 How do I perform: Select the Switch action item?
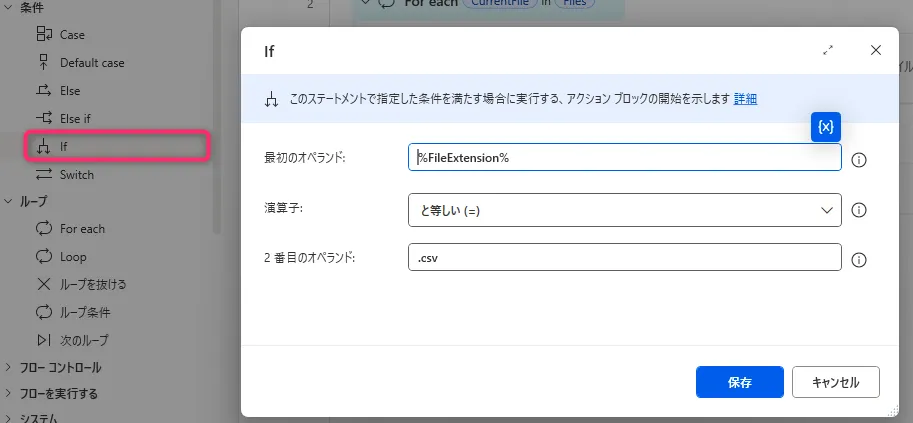pyautogui.click(x=76, y=174)
